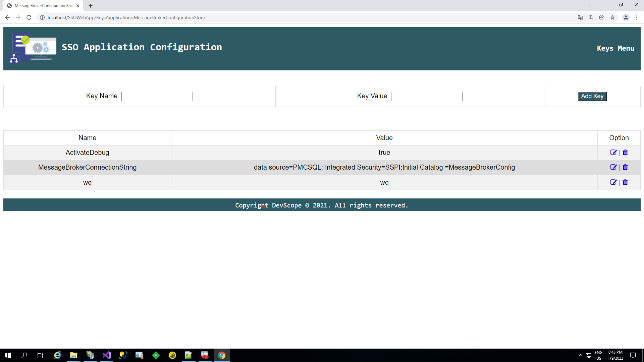Image resolution: width=644 pixels, height=362 pixels.
Task: Select the MessageBrokerConfigurationStore browser tab
Action: click(x=44, y=6)
